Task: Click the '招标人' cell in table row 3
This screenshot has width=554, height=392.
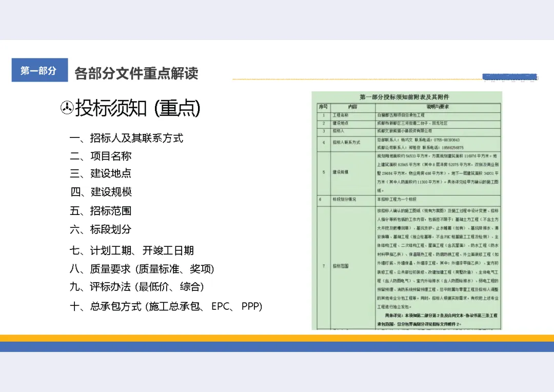Action: [x=352, y=131]
